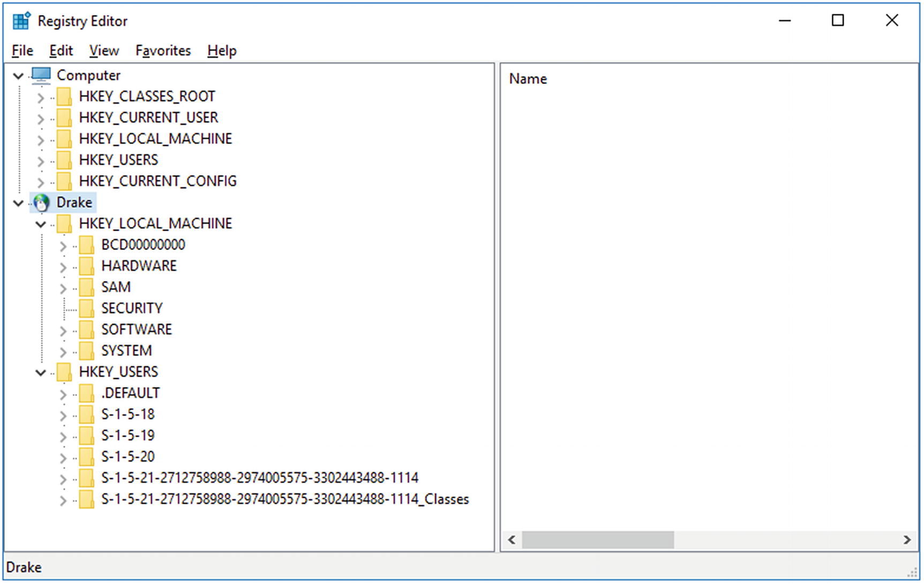Click the HKEY_CURRENT_USER folder icon

coord(64,118)
